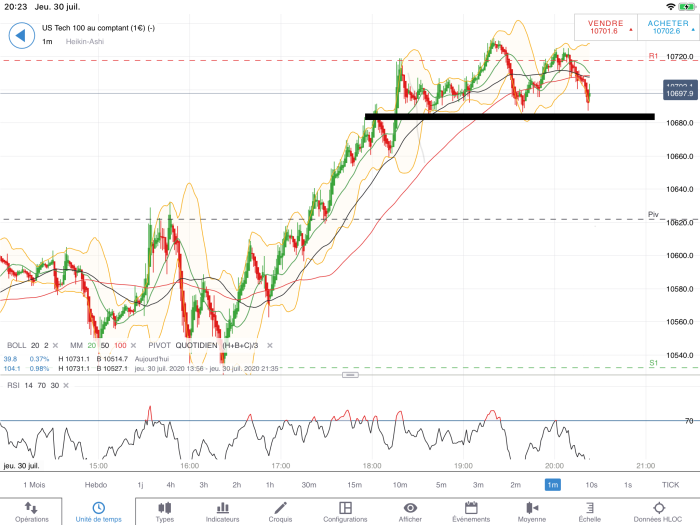Screen dimensions: 700x525
Task: Click the 20:00 time axis label
Action: 554,466
